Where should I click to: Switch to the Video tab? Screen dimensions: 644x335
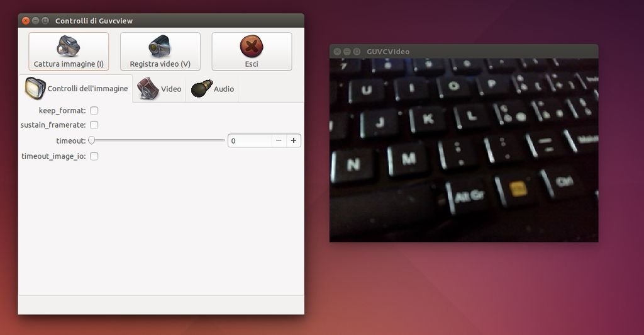coord(159,89)
